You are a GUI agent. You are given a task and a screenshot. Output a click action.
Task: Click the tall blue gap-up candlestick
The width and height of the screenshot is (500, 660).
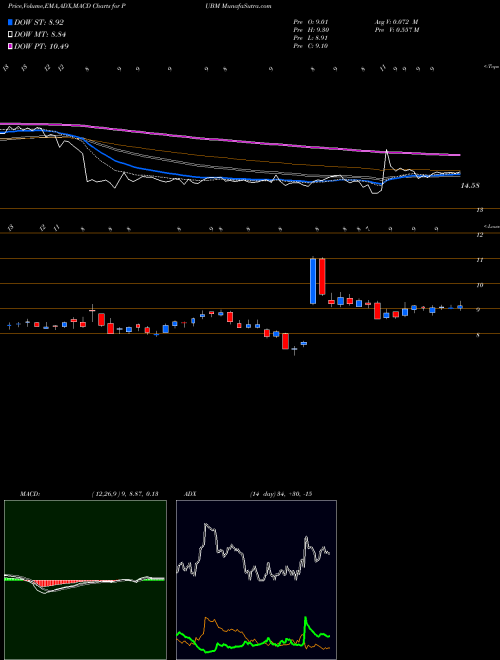313,280
